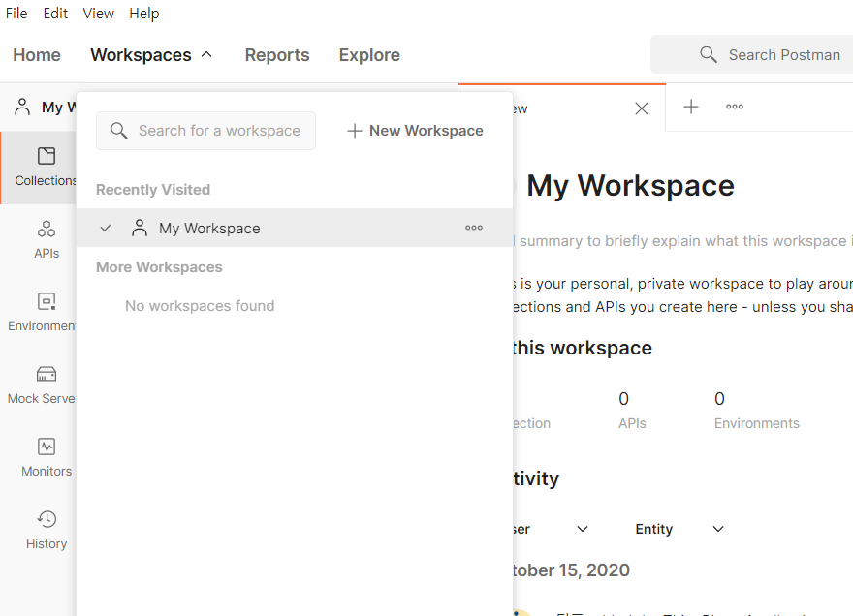Viewport: 853px width, 616px height.
Task: Open the Mock Servers sidebar section
Action: [x=42, y=385]
